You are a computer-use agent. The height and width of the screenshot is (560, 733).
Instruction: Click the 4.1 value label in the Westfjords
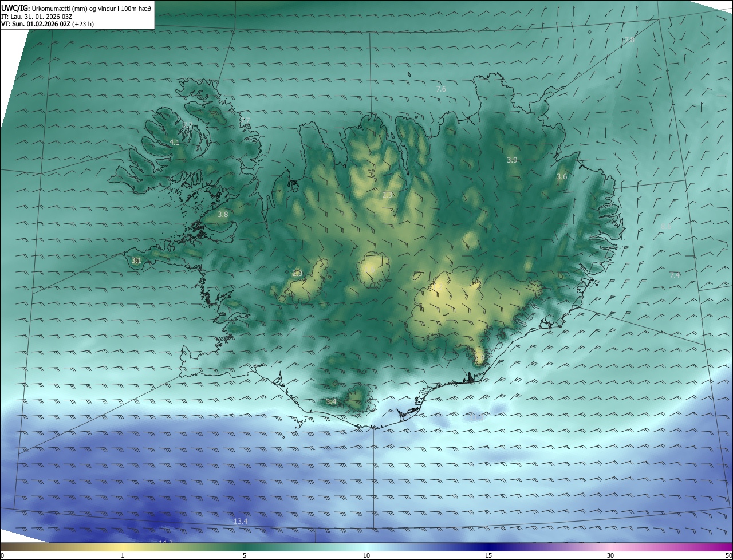click(175, 142)
